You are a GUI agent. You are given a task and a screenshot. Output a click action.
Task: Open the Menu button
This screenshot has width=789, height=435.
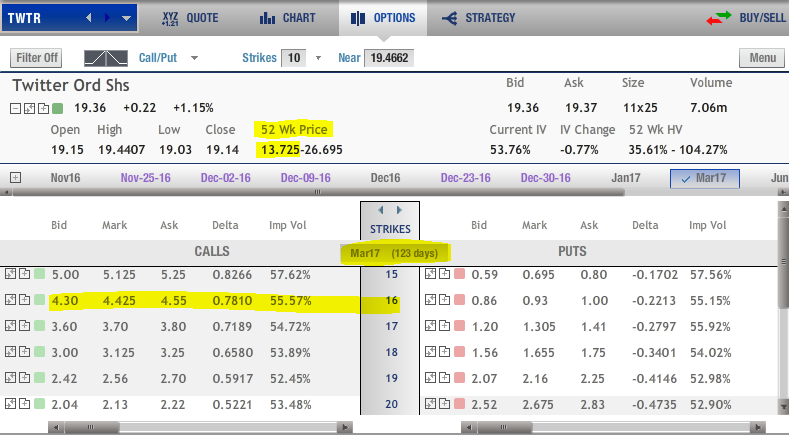coord(762,58)
